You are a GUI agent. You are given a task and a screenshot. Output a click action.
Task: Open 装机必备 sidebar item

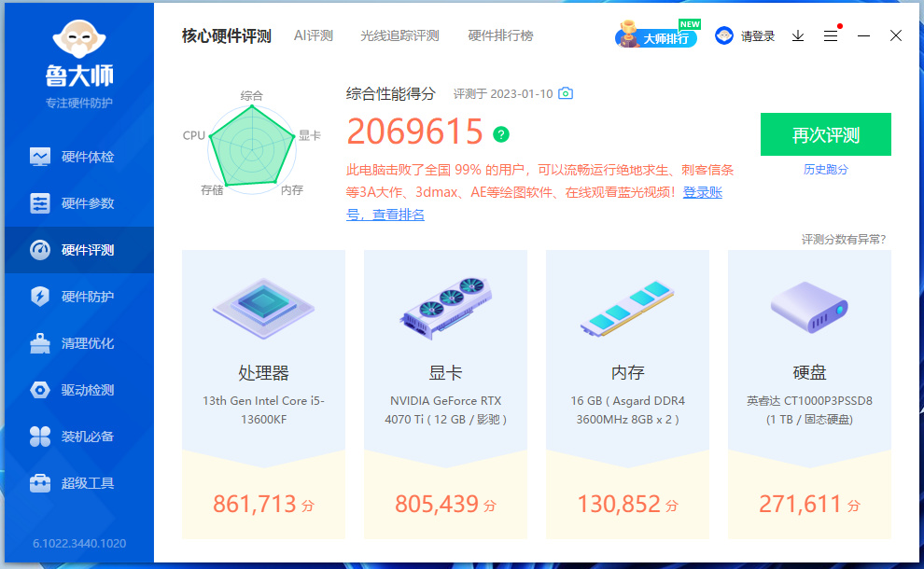click(x=79, y=437)
